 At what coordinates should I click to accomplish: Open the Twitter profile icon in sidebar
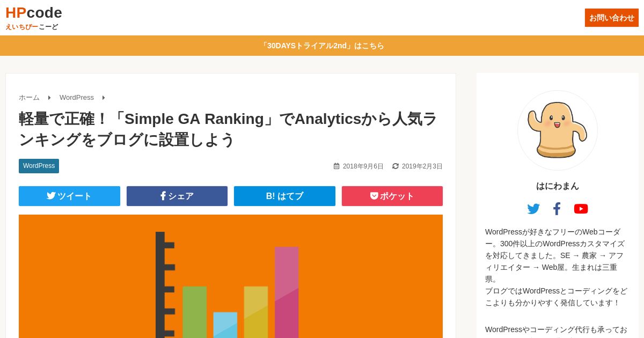(533, 209)
